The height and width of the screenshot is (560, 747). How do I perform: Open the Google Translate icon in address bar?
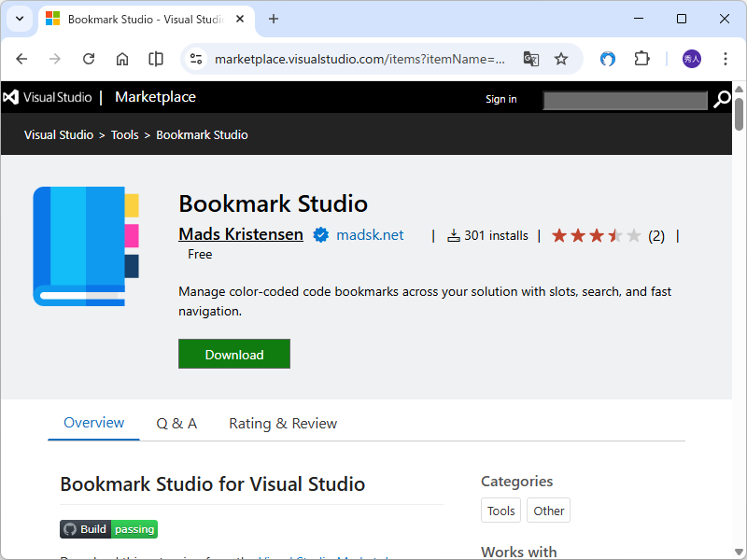(x=531, y=58)
